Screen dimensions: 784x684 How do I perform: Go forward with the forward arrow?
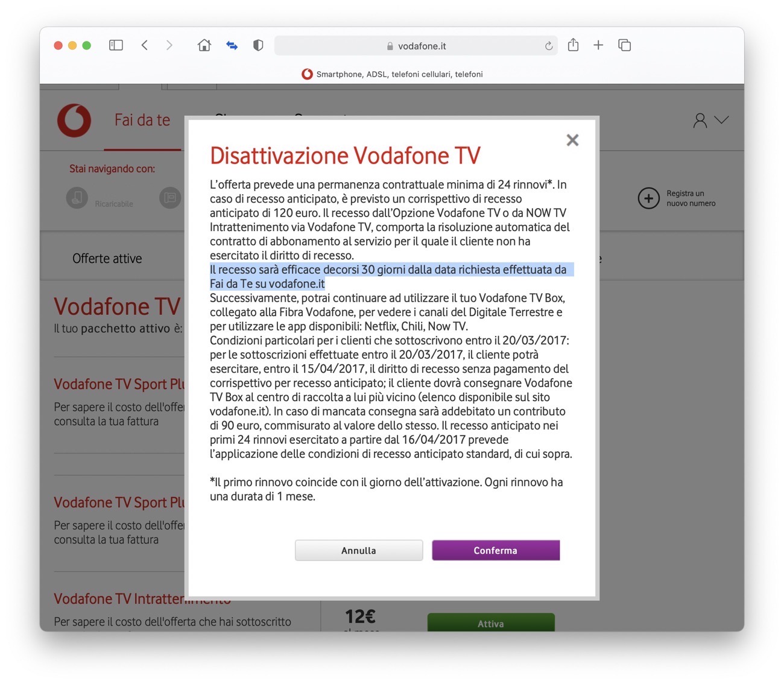[169, 45]
